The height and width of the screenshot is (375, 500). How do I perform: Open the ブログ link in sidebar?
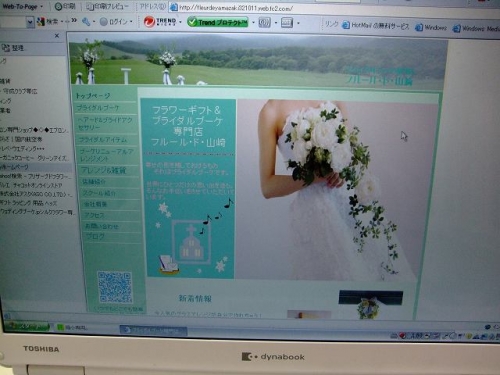95,237
